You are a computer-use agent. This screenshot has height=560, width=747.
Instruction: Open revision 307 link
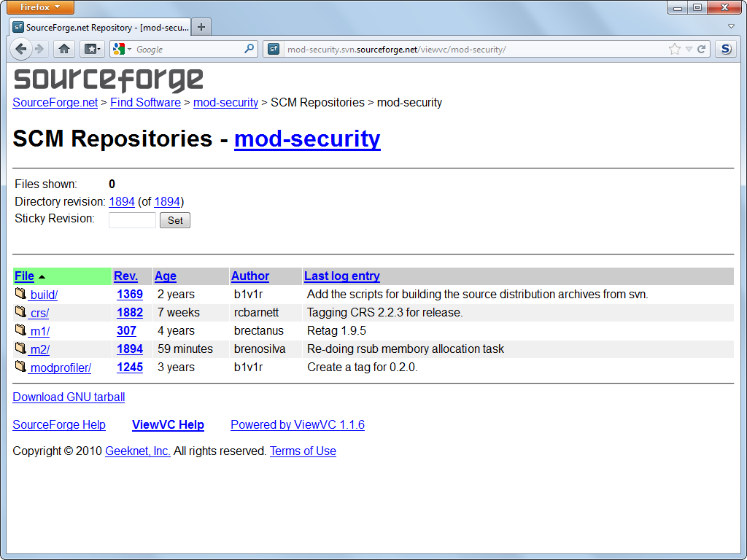coord(126,330)
